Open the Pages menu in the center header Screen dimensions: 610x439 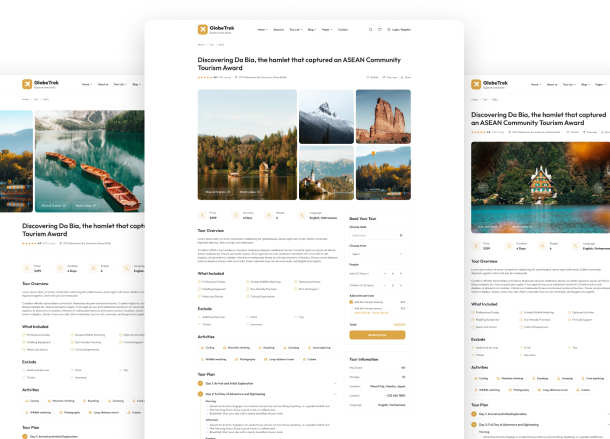point(327,30)
